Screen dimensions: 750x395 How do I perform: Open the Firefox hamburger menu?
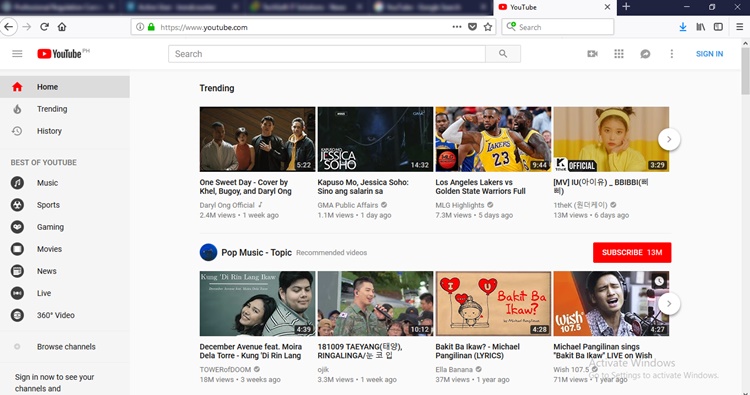coord(739,27)
